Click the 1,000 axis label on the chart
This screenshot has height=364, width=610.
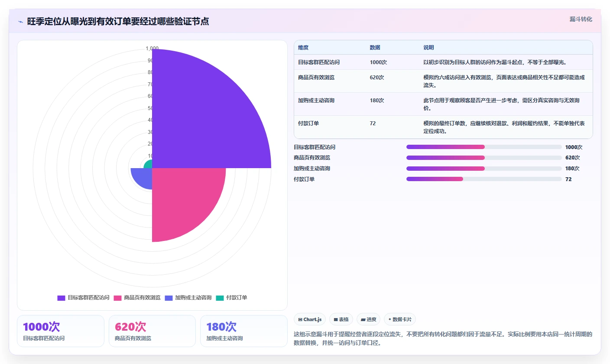click(x=152, y=48)
